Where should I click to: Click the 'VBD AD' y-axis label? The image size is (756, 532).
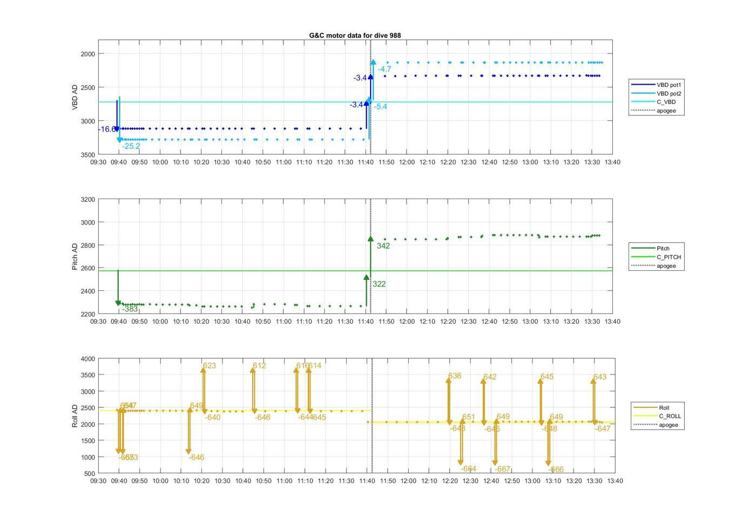coord(75,97)
